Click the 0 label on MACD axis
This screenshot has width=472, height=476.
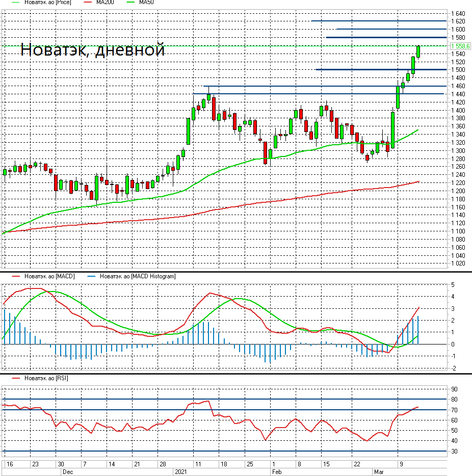click(453, 345)
